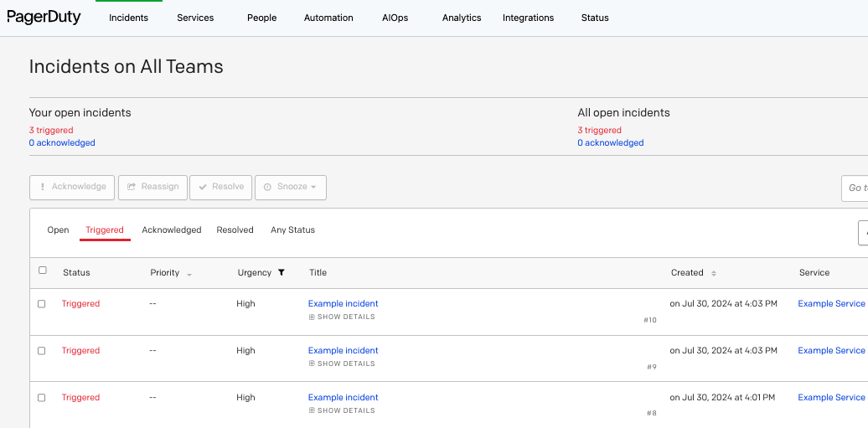The height and width of the screenshot is (428, 868).
Task: Switch to the Open tab
Action: [x=58, y=229]
